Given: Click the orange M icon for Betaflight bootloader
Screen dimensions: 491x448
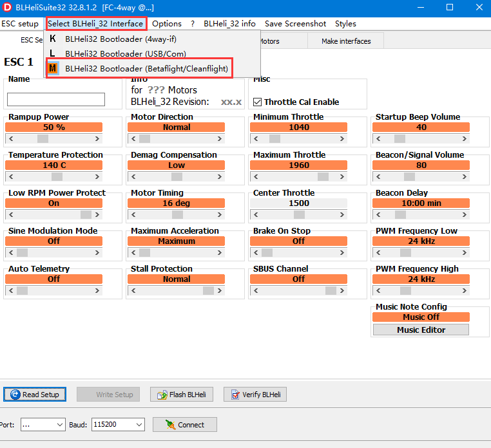Looking at the screenshot, I should tap(53, 68).
